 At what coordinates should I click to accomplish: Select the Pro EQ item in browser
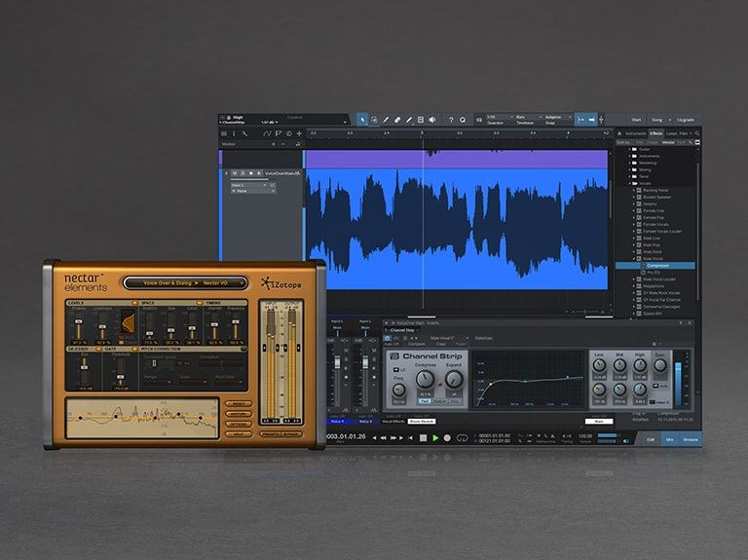point(654,273)
